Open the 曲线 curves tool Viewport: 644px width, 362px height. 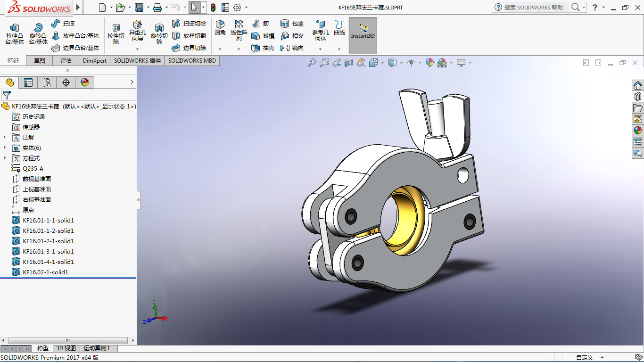(339, 28)
